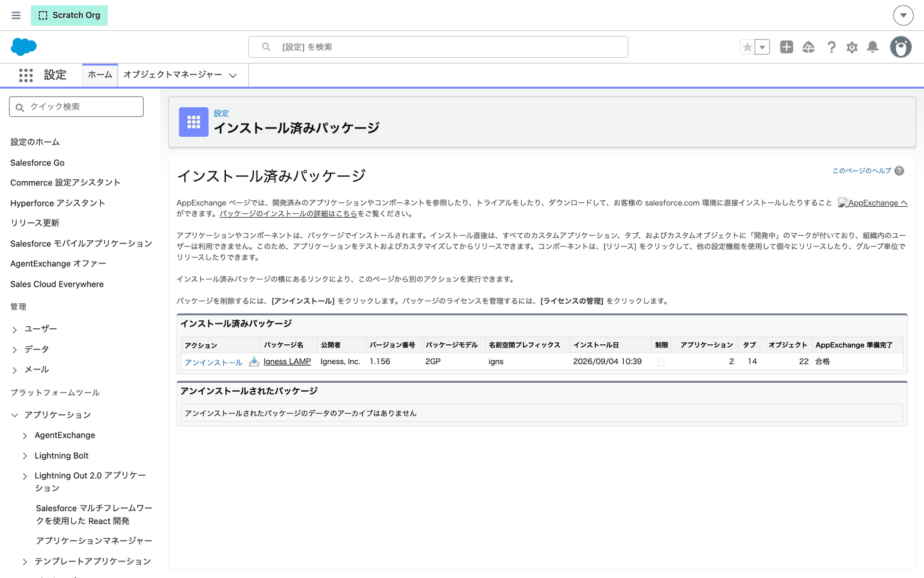Viewport: 924px width, 578px height.
Task: Select the ホーム tab
Action: [100, 74]
